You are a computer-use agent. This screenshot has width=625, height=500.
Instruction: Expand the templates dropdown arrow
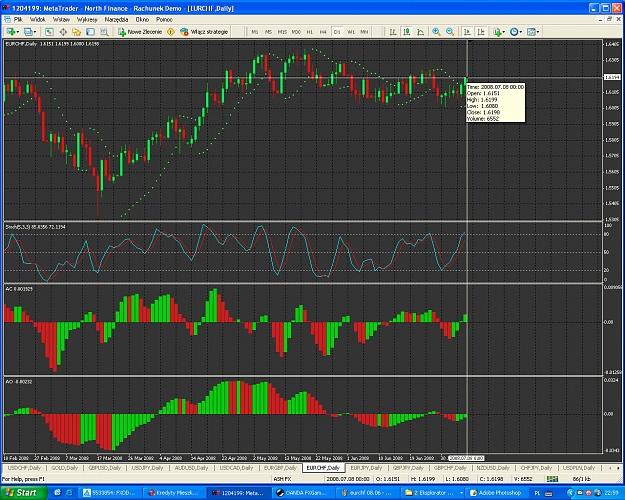538,32
